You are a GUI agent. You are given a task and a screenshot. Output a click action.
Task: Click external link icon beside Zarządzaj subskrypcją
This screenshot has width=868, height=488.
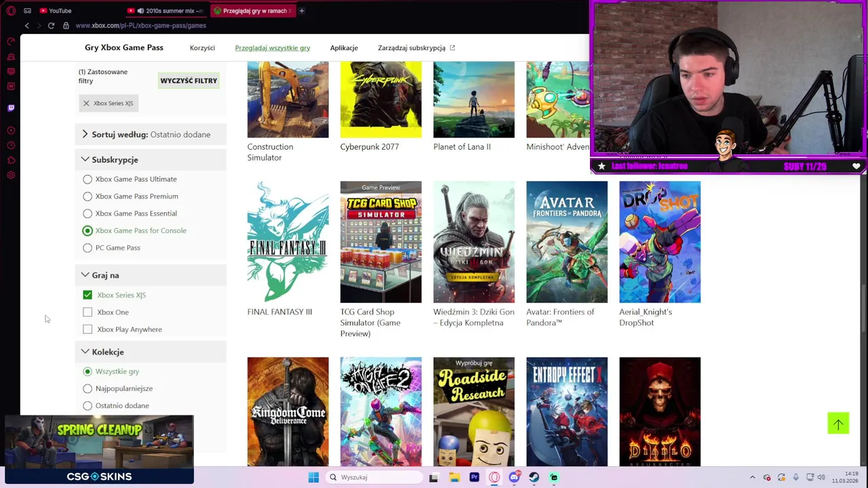click(452, 48)
